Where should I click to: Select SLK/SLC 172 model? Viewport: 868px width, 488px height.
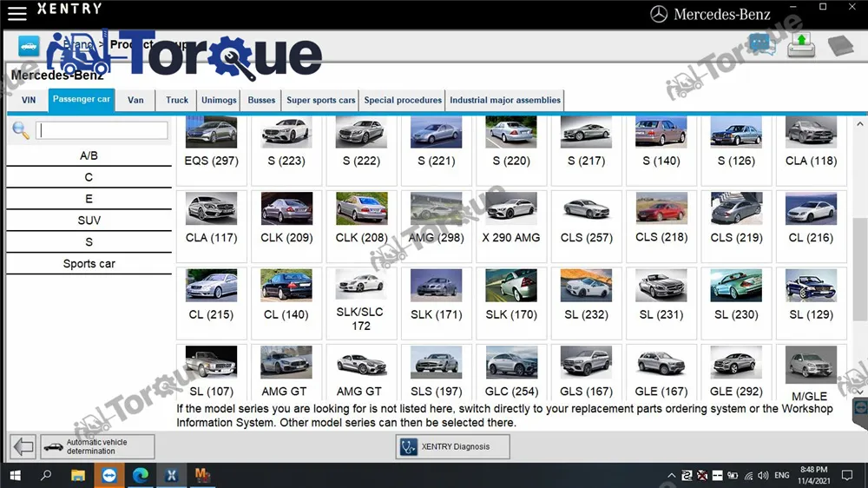(x=361, y=302)
